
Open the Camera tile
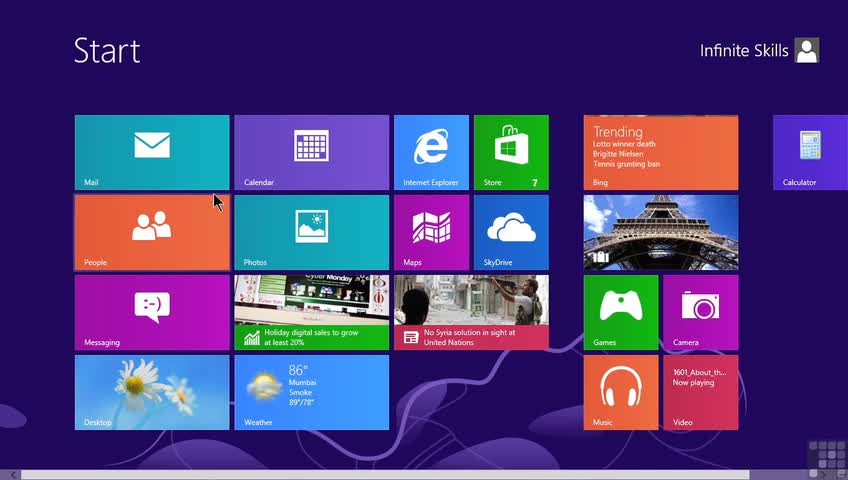point(701,312)
